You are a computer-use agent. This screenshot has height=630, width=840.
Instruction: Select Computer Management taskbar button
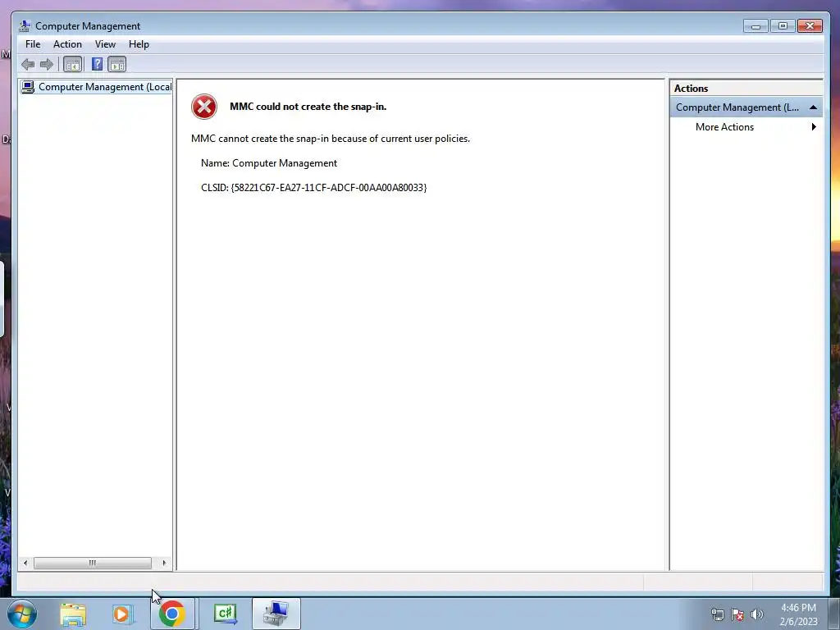coord(276,614)
